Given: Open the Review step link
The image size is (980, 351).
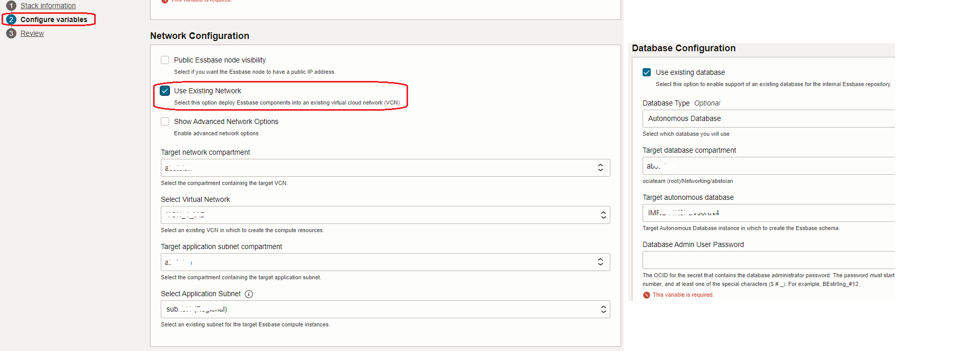Looking at the screenshot, I should coord(32,33).
